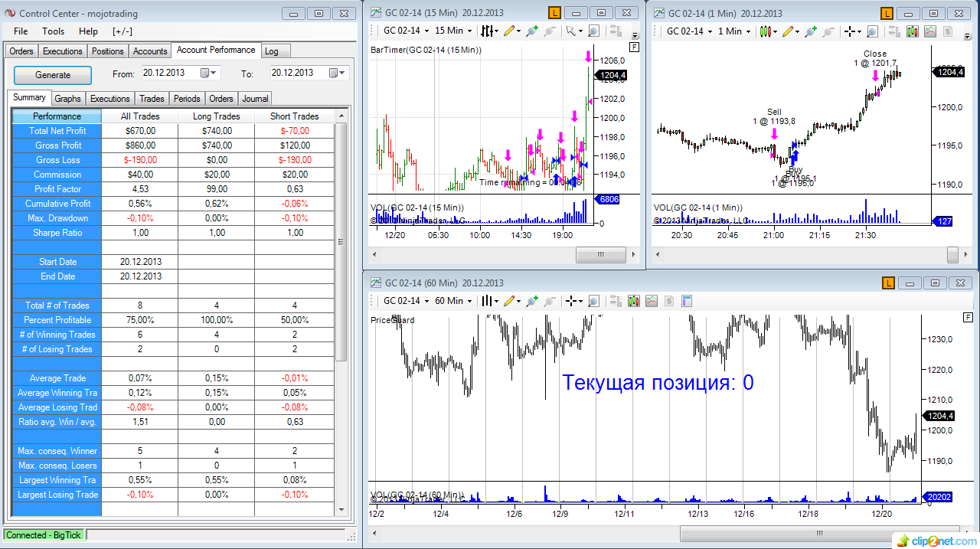Select the Total Net Profit row label
The image size is (980, 549).
tap(57, 131)
